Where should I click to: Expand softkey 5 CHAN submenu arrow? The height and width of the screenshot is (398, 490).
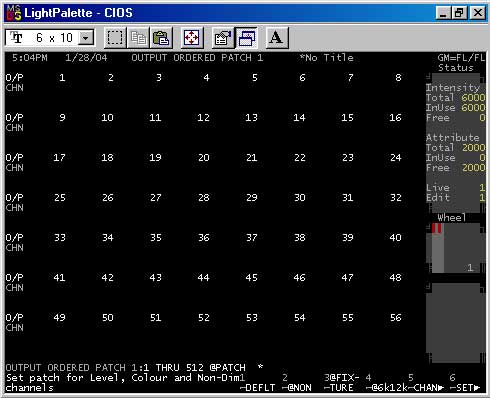(441, 388)
